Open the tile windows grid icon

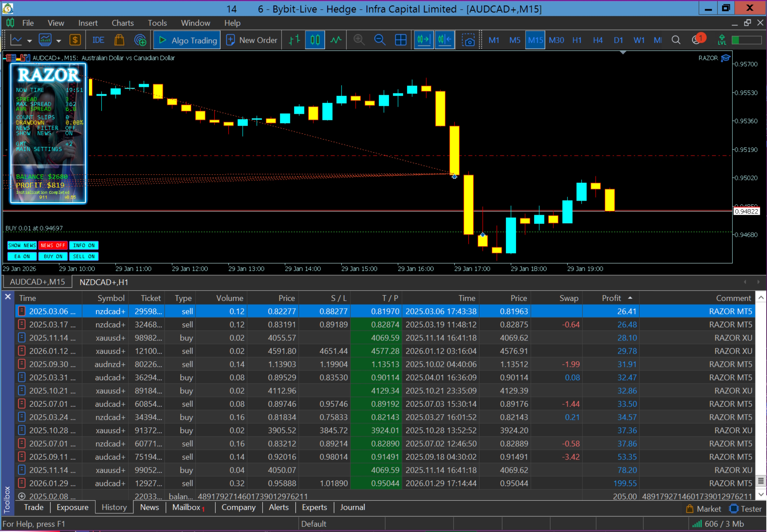(400, 40)
